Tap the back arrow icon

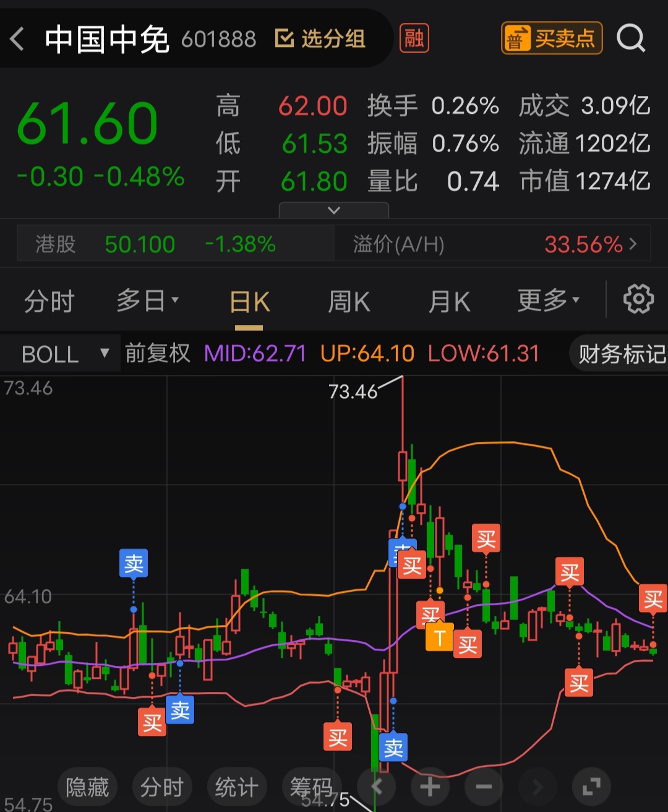click(x=17, y=40)
